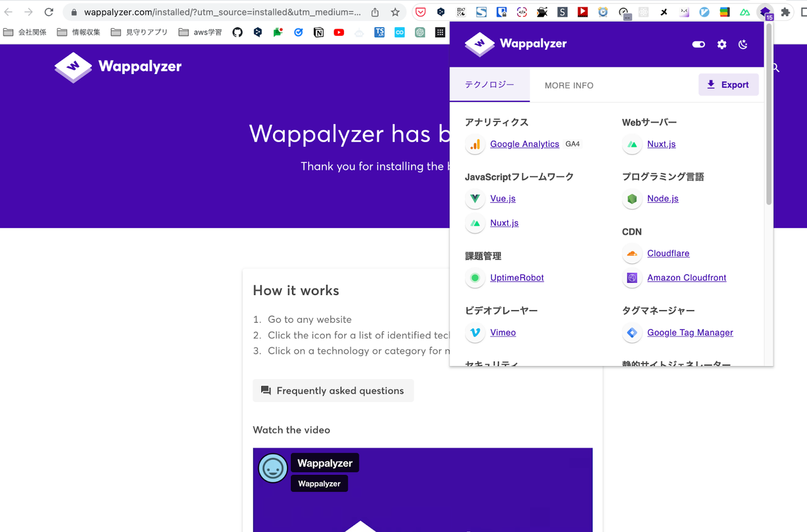Select the プログラミング言語 category heading
This screenshot has width=807, height=532.
point(663,177)
